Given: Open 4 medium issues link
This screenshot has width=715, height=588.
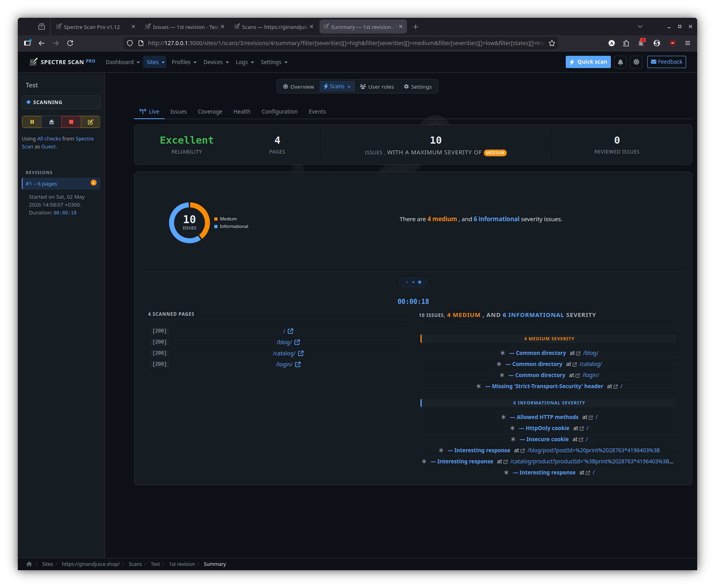Looking at the screenshot, I should (x=442, y=219).
